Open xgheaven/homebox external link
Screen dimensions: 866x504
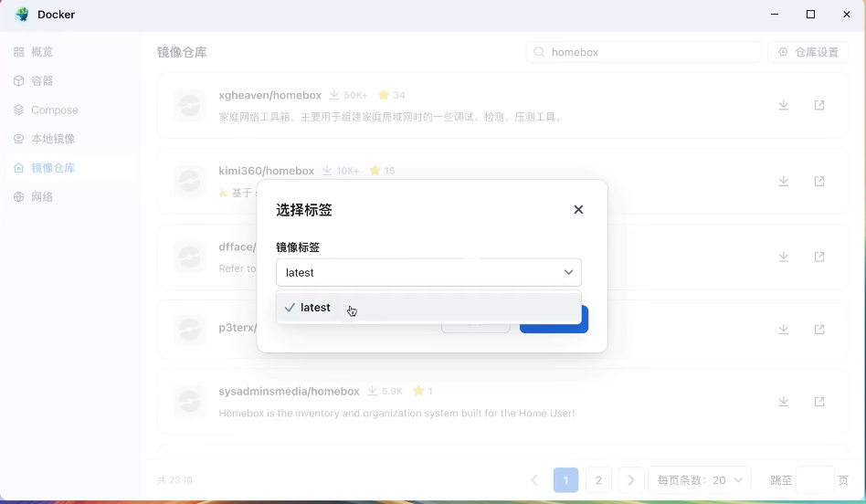(819, 105)
